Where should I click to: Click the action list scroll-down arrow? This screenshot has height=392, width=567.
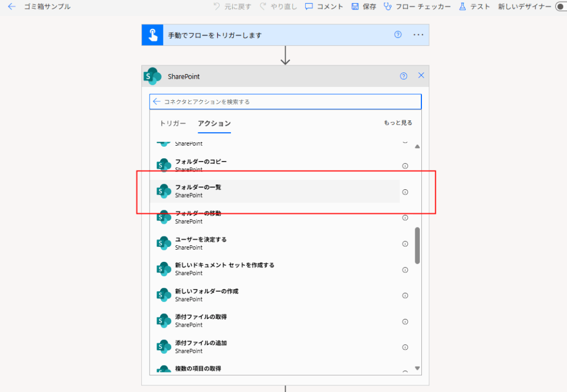coord(417,368)
